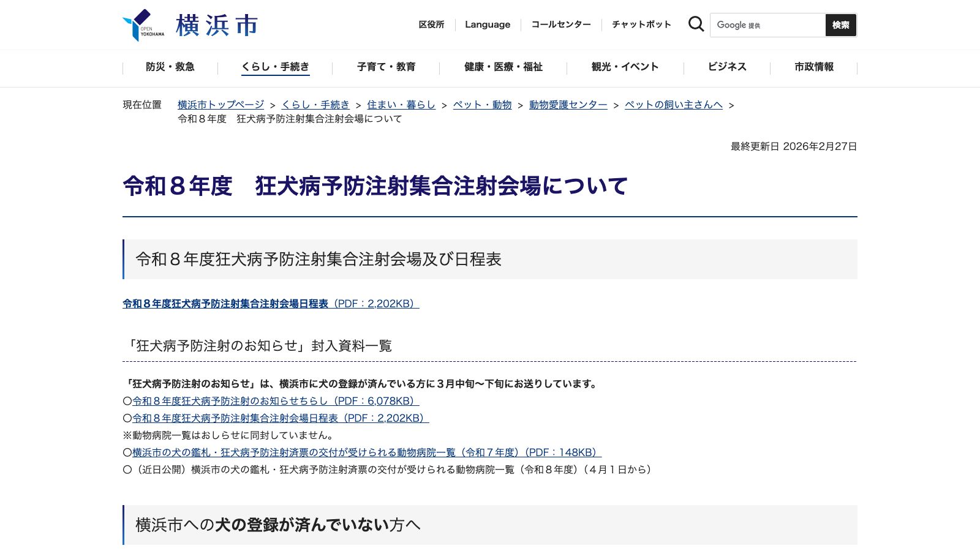Screen dimensions: 980x551
Task: Click the heading 犬の登録が済んでいない方へ
Action: [x=278, y=525]
